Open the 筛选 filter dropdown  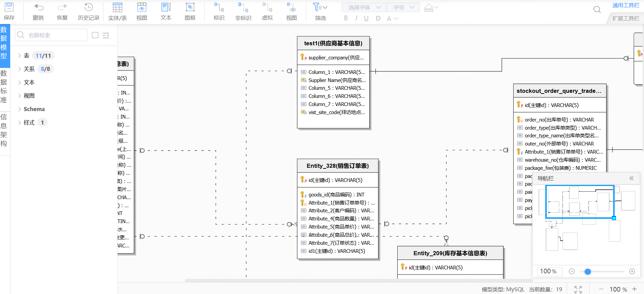320,11
